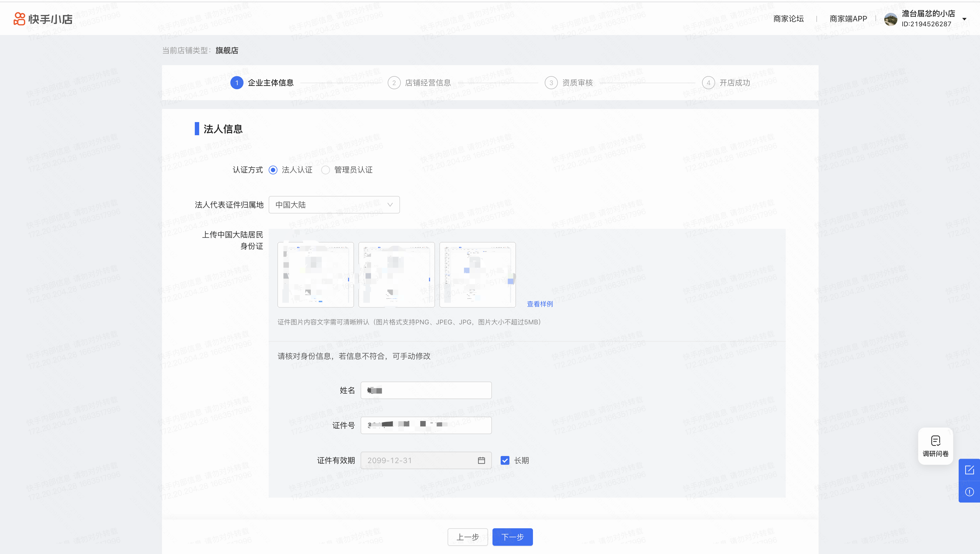This screenshot has width=980, height=554.
Task: Select the 管理员认证 radio option
Action: (325, 170)
